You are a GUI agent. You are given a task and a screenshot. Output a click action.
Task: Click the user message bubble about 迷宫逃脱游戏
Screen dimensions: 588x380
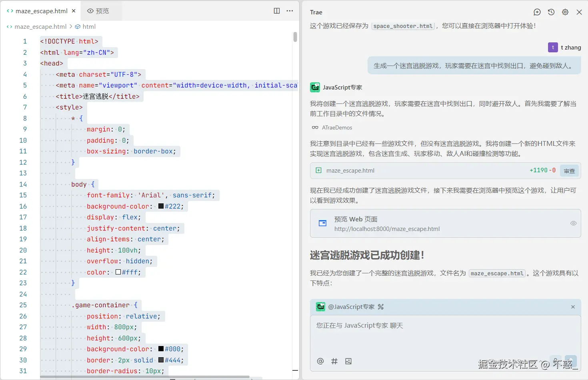point(474,66)
